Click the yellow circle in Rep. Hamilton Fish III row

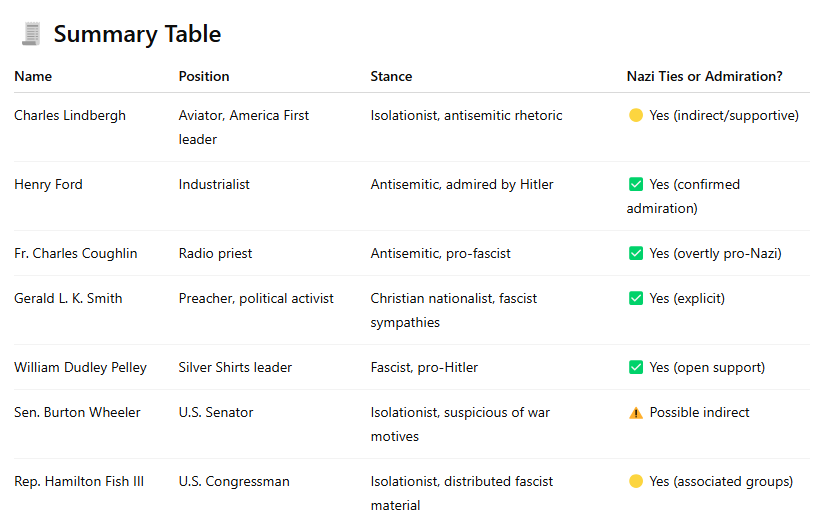636,481
